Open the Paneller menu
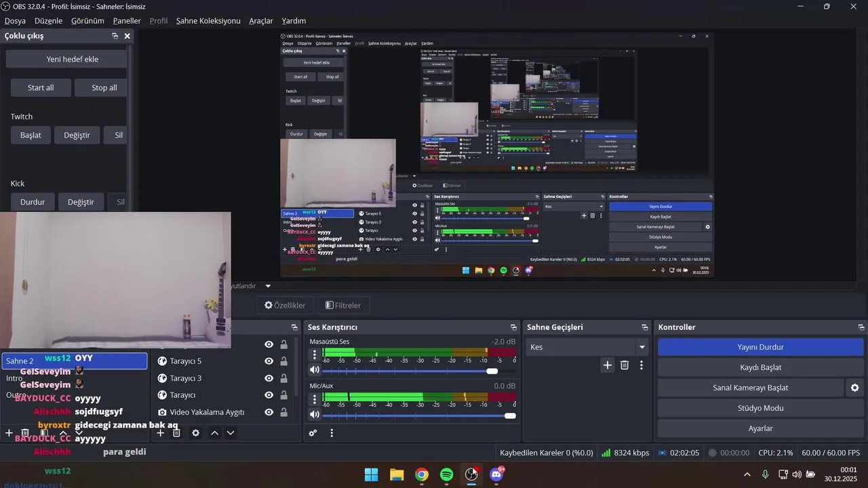This screenshot has height=488, width=868. (x=127, y=21)
